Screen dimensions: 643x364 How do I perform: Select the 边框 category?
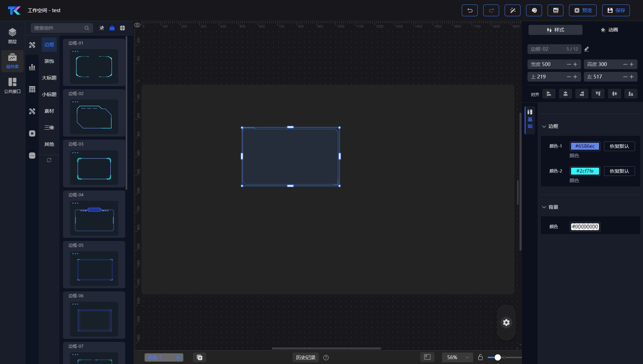[x=49, y=45]
